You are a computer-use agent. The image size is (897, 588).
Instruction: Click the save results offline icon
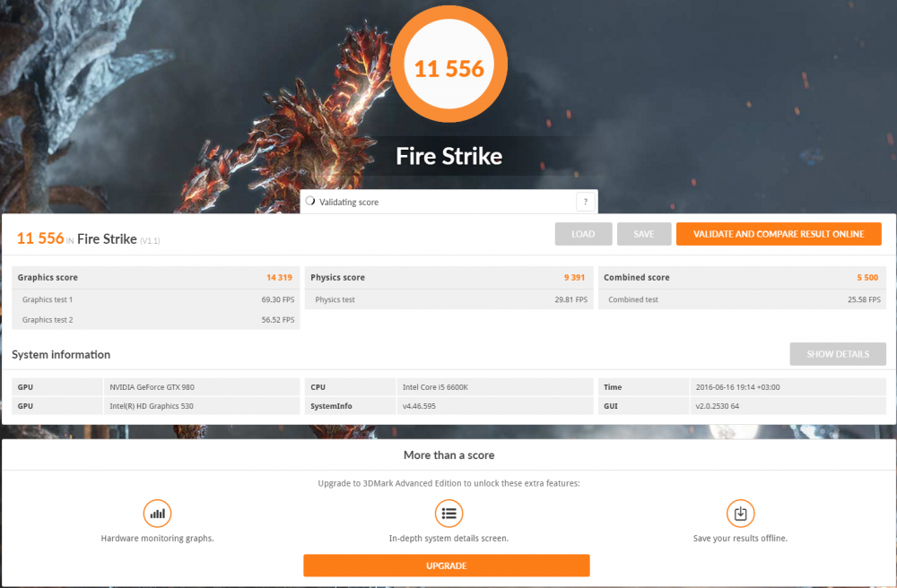point(740,513)
